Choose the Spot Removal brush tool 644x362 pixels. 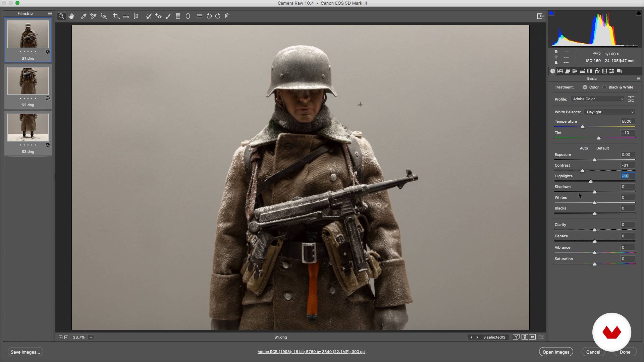point(149,16)
